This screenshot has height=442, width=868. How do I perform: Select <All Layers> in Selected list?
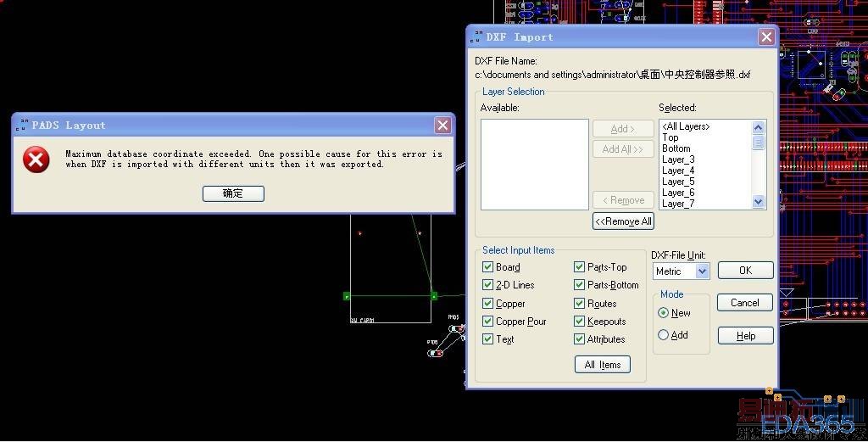click(686, 126)
